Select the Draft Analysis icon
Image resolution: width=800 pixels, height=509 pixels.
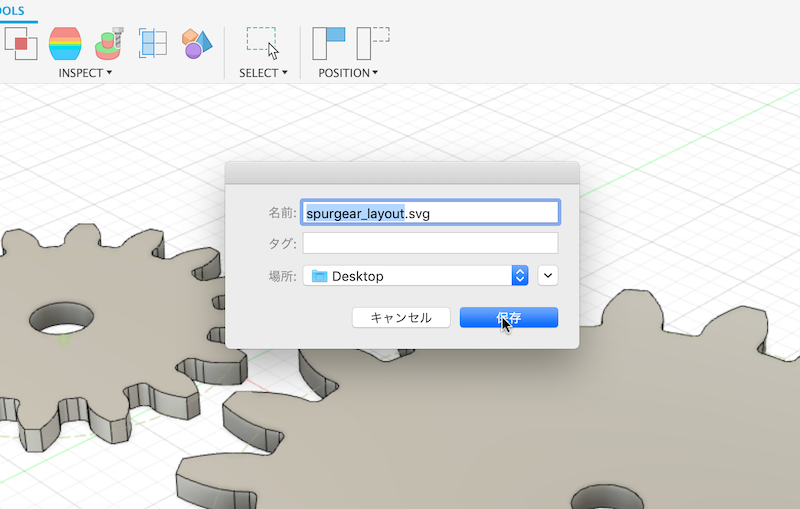109,43
